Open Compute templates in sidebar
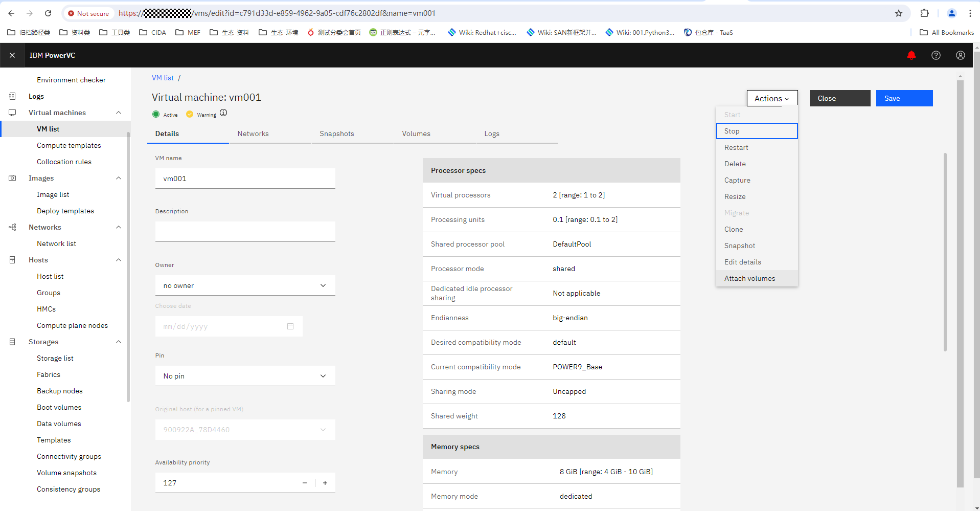Image resolution: width=980 pixels, height=511 pixels. 69,145
